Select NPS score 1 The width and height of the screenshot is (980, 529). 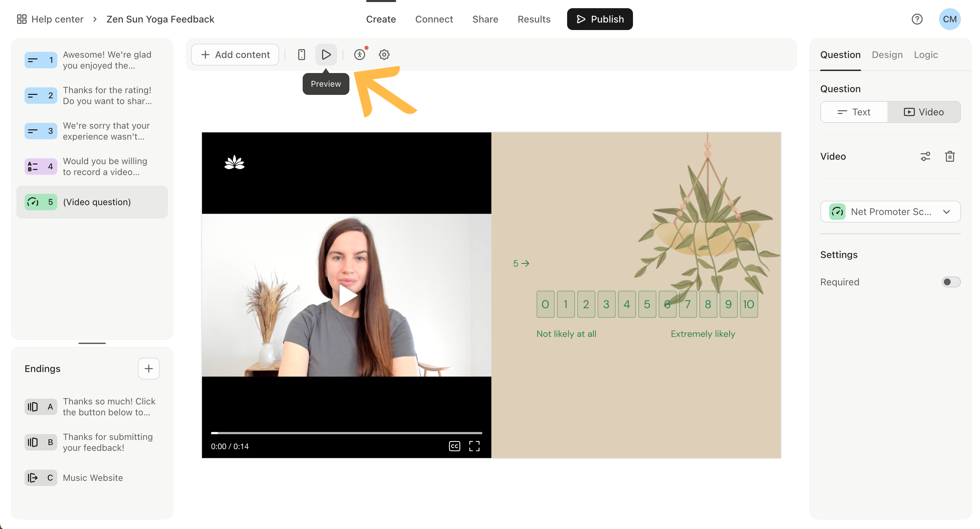pyautogui.click(x=566, y=304)
